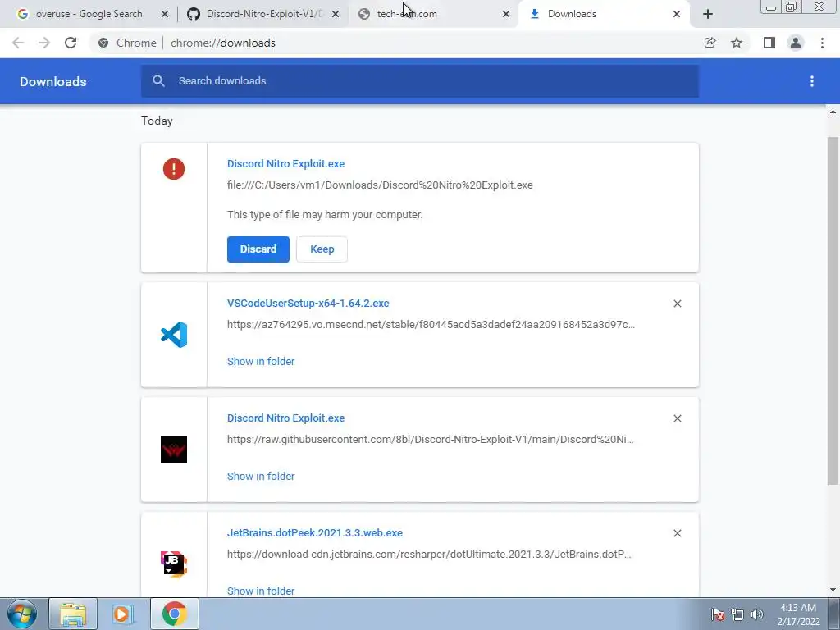This screenshot has width=840, height=630.
Task: Reload the downloads page
Action: [x=71, y=43]
